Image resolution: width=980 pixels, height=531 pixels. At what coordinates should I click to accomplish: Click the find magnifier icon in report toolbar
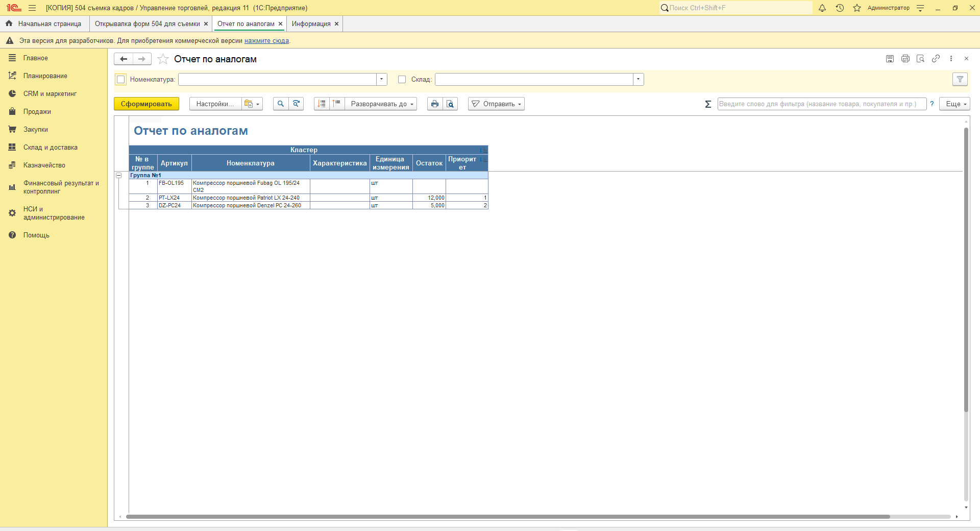(x=281, y=104)
